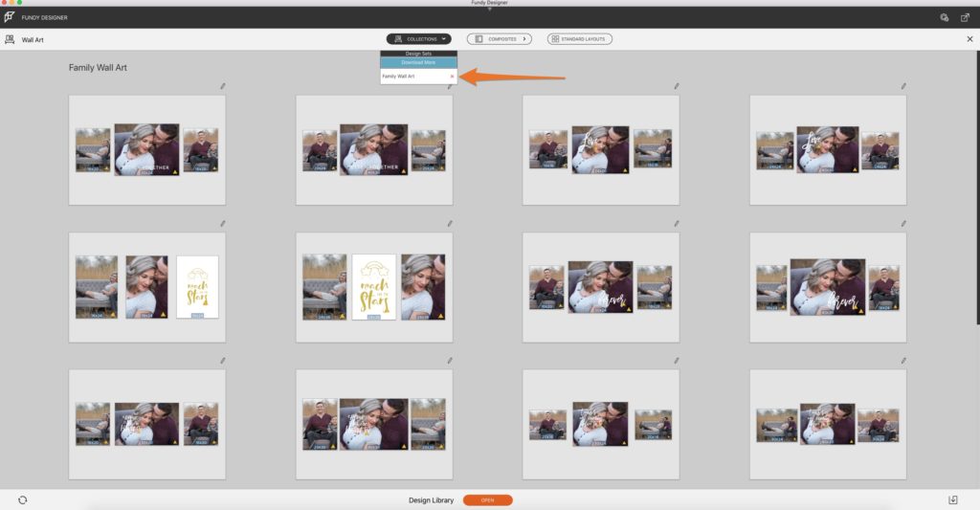Select first row, third column Love layout
Screen dimensions: 980x510
601,150
